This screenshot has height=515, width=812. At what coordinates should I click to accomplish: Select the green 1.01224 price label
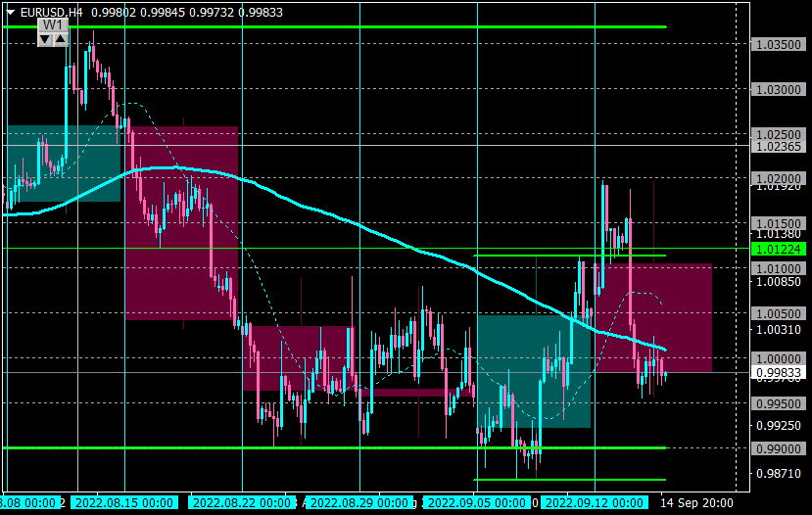tap(779, 249)
